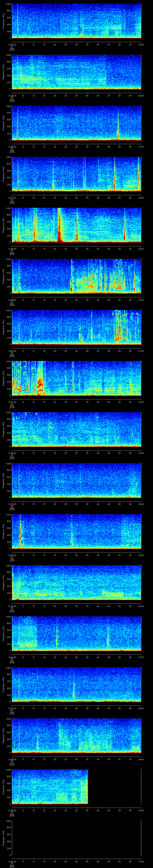The height and width of the screenshot is (868, 153).
Task: Open the partial spectrogram panel starting at 6:39:00
Action: point(50,786)
